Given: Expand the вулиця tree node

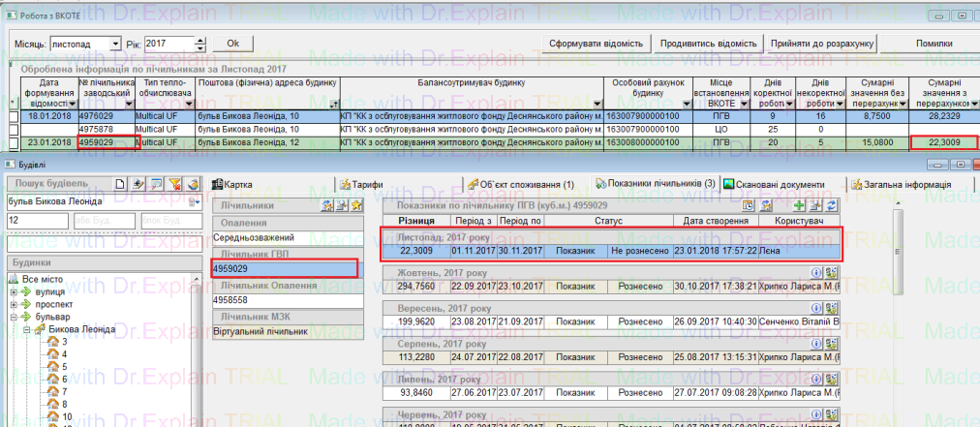Looking at the screenshot, I should (14, 291).
